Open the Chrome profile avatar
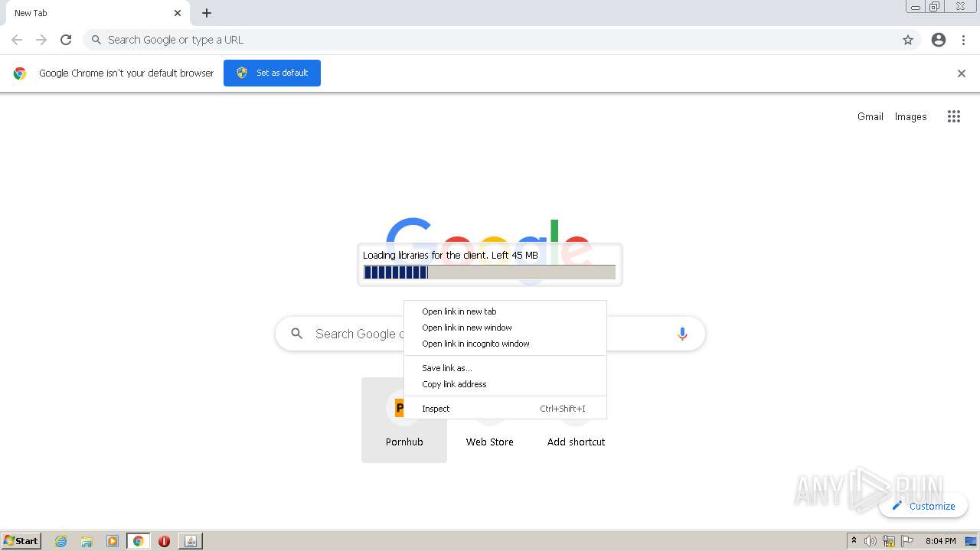Screen dimensions: 980x551 939,40
